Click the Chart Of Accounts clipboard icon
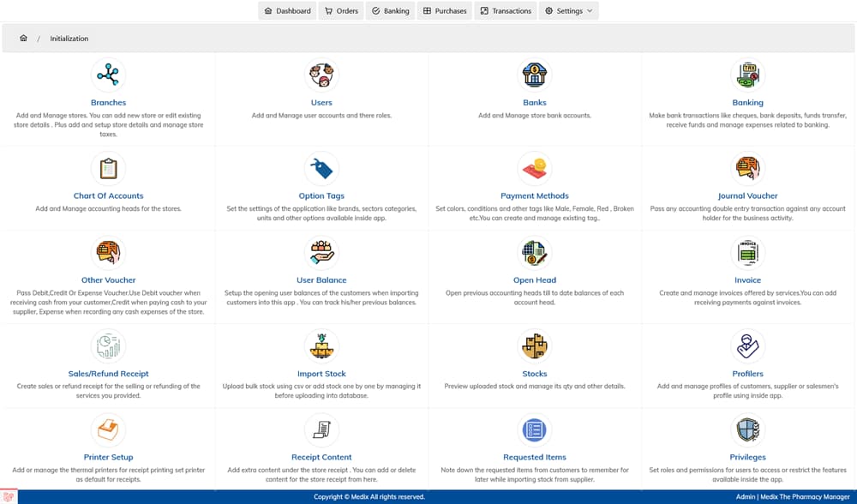This screenshot has width=857, height=504. (x=108, y=169)
